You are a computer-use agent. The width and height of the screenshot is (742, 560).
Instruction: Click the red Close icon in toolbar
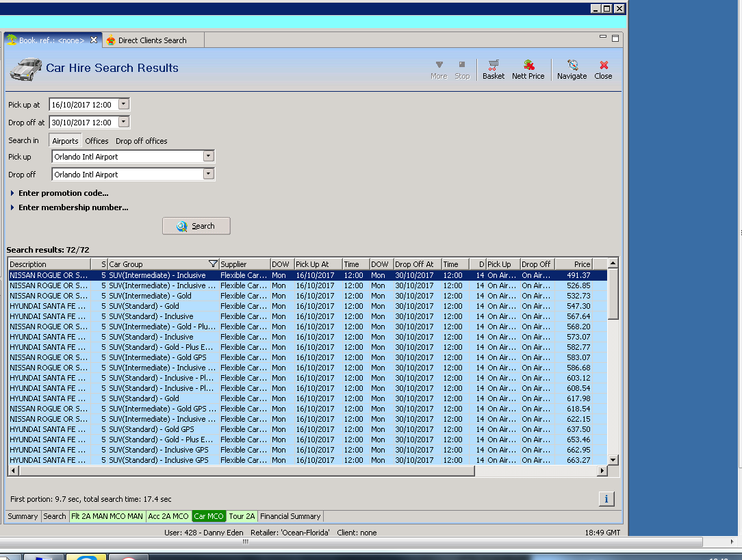pyautogui.click(x=603, y=68)
